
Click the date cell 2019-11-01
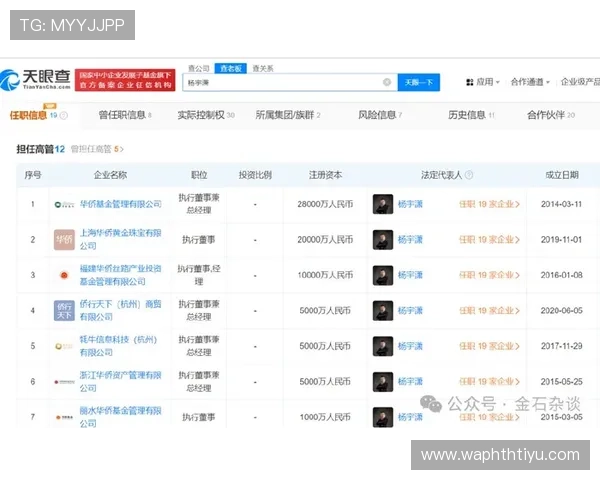561,240
